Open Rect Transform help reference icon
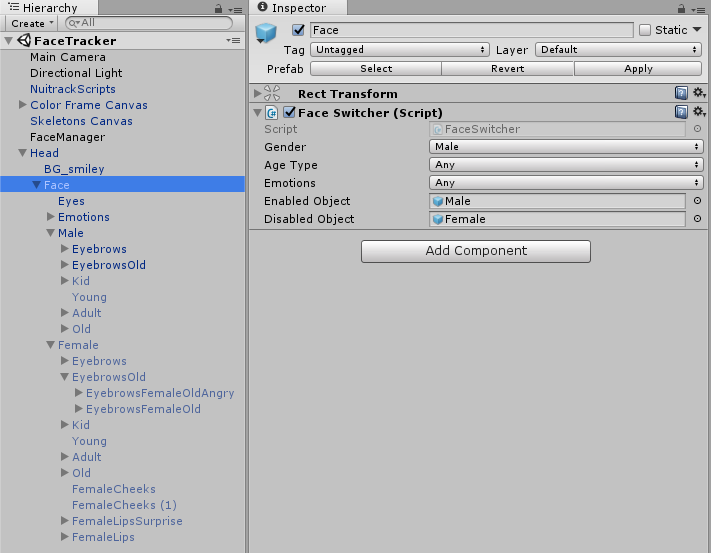Image resolution: width=711 pixels, height=553 pixels. point(681,93)
